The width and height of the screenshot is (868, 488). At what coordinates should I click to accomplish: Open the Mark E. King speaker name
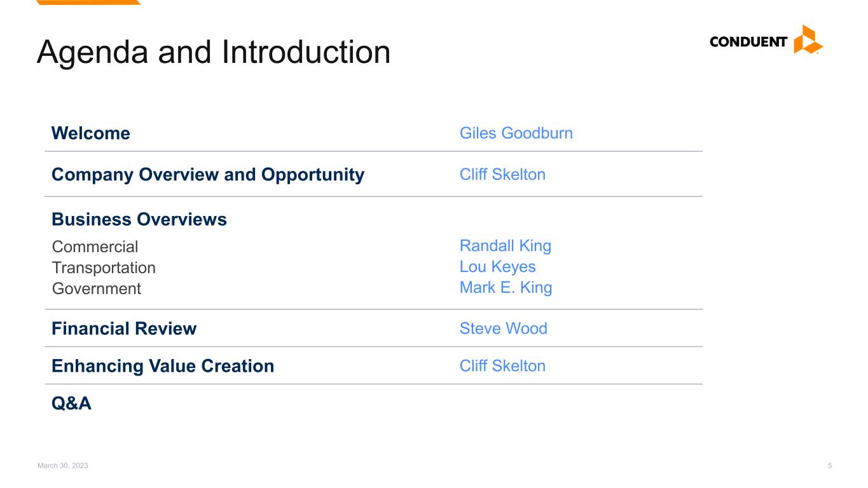pos(506,288)
